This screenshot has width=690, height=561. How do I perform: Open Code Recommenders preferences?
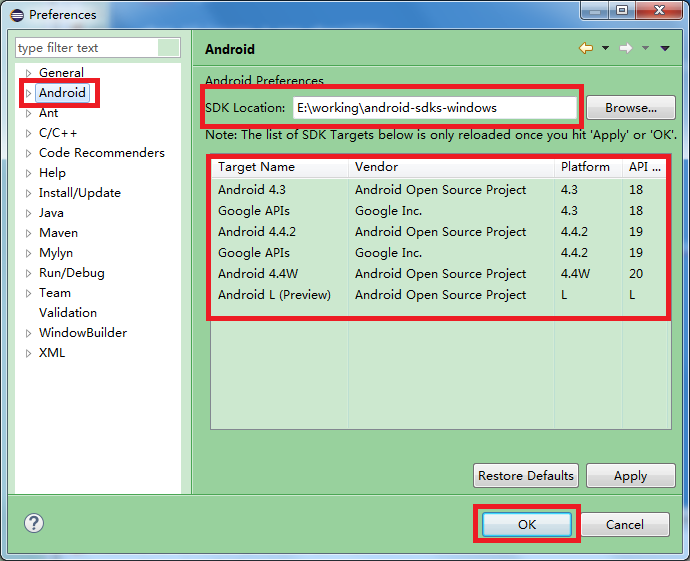102,153
